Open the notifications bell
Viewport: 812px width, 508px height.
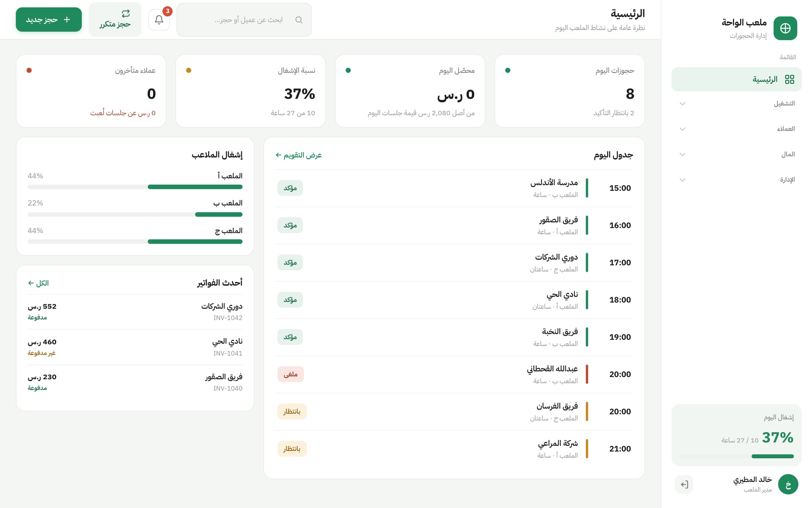(x=159, y=20)
